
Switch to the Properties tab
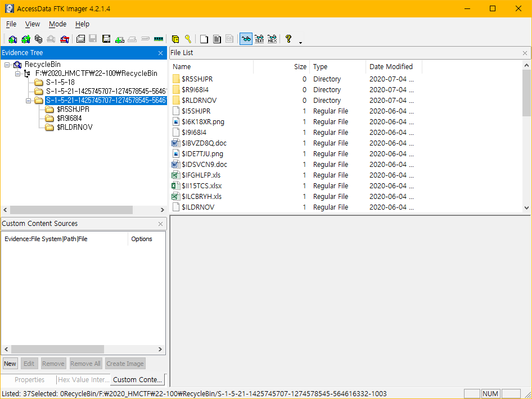29,380
